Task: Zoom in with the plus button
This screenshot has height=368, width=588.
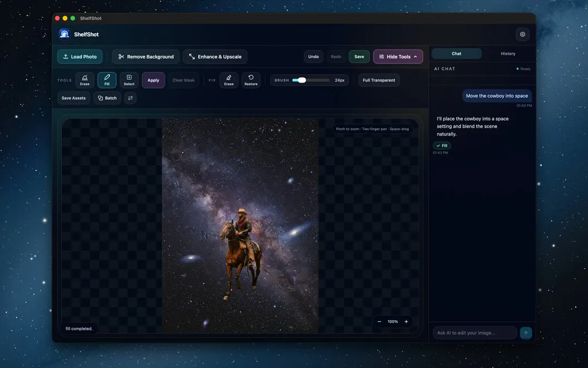Action: pyautogui.click(x=406, y=321)
